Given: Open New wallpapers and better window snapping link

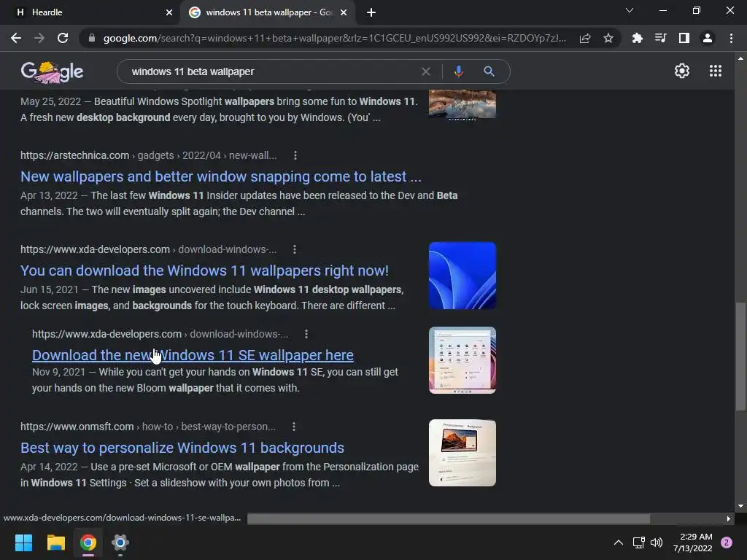Looking at the screenshot, I should coord(220,176).
